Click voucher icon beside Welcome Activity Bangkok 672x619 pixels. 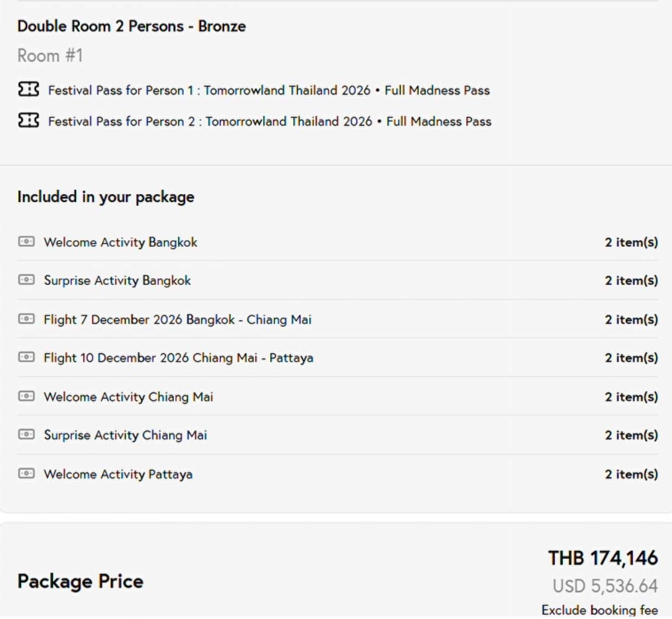click(x=27, y=242)
